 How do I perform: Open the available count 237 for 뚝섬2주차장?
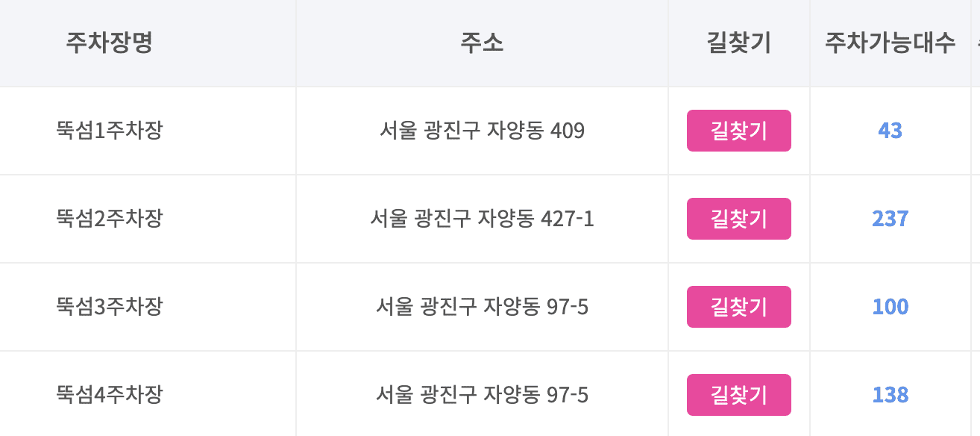pyautogui.click(x=890, y=219)
